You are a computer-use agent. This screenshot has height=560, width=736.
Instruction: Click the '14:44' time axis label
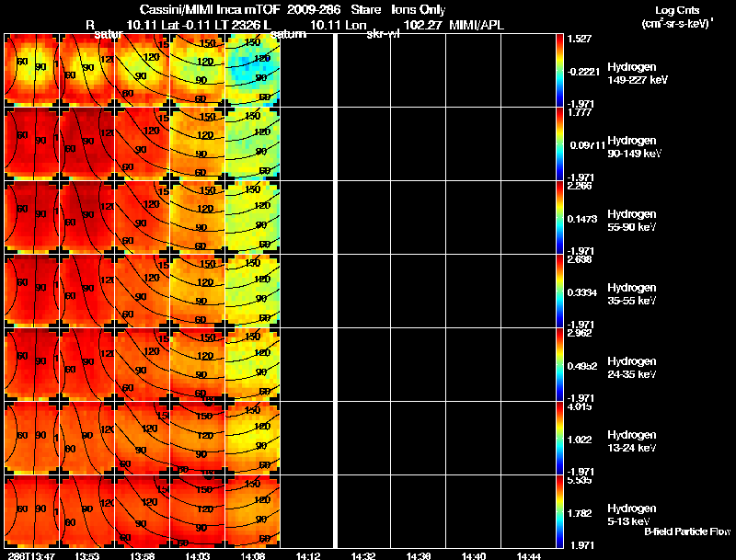click(529, 555)
